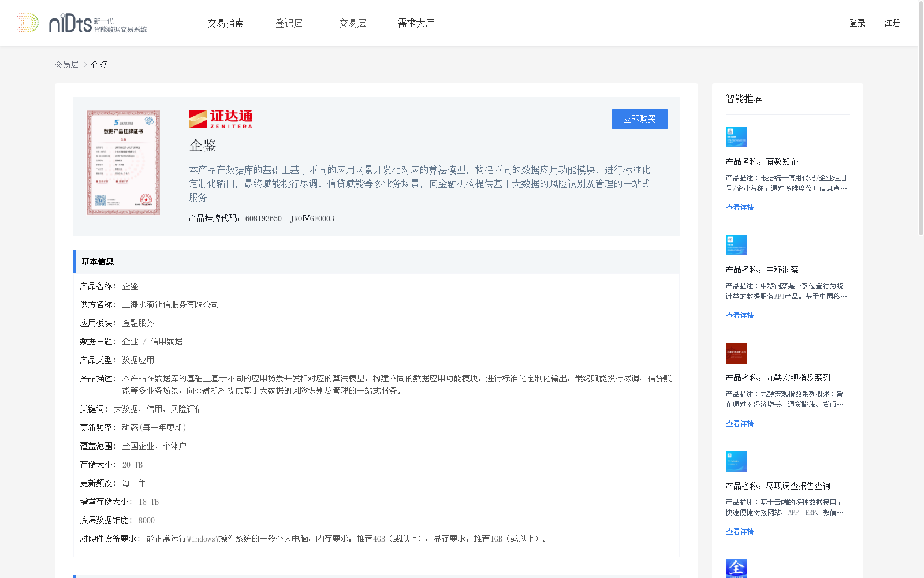This screenshot has width=924, height=578.
Task: Click the 中移洞察 product icon
Action: click(x=736, y=245)
